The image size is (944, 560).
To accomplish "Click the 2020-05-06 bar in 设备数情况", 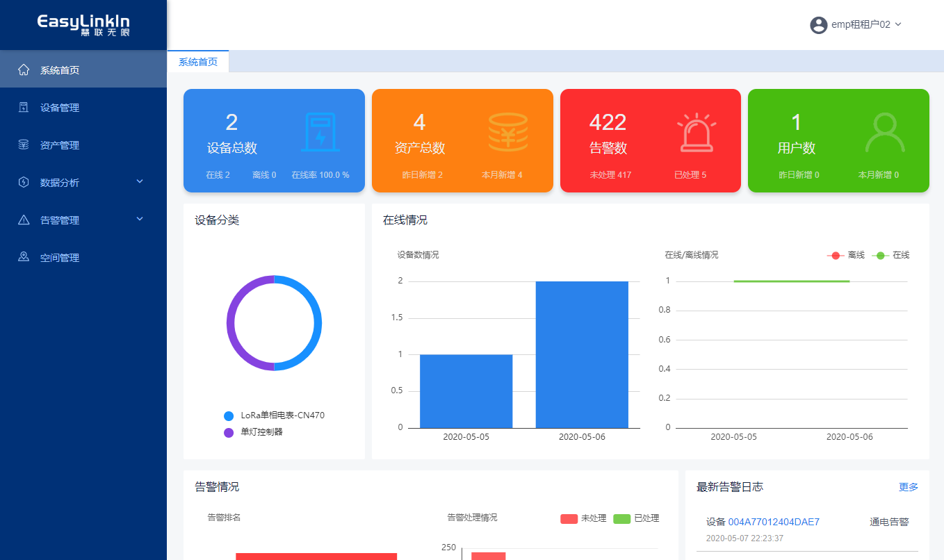I will 582,354.
